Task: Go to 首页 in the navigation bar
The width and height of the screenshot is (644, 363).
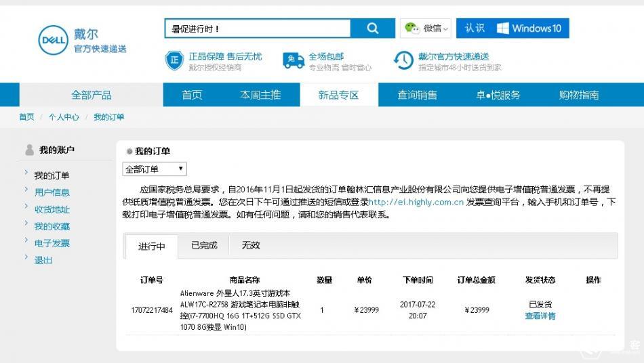Action: (x=192, y=95)
